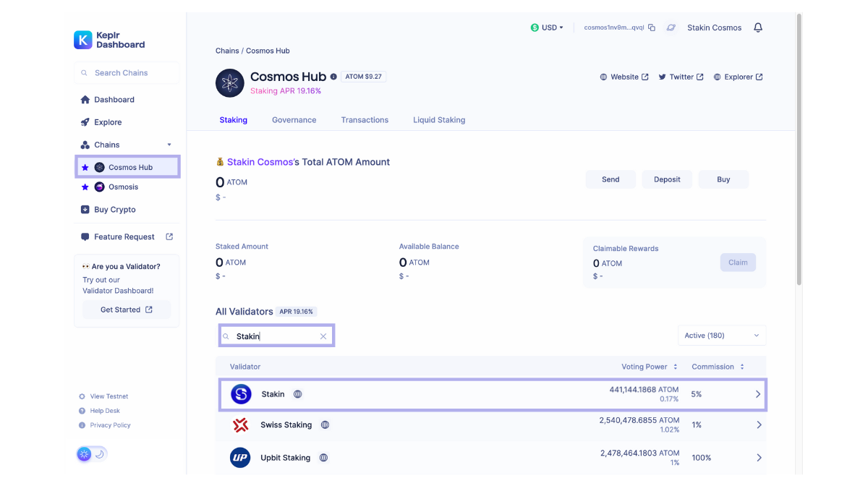Click the page vertical scrollbar
This screenshot has height=486, width=868.
(x=799, y=149)
